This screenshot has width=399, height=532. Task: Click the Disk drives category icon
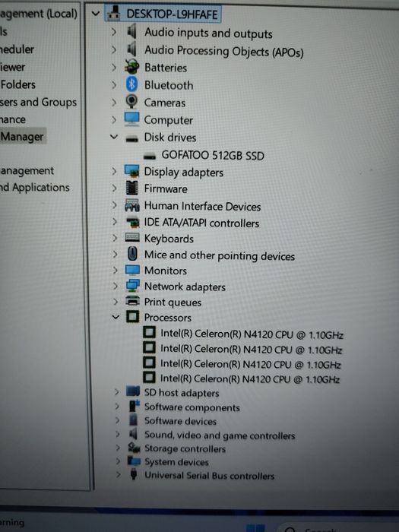[x=131, y=138]
